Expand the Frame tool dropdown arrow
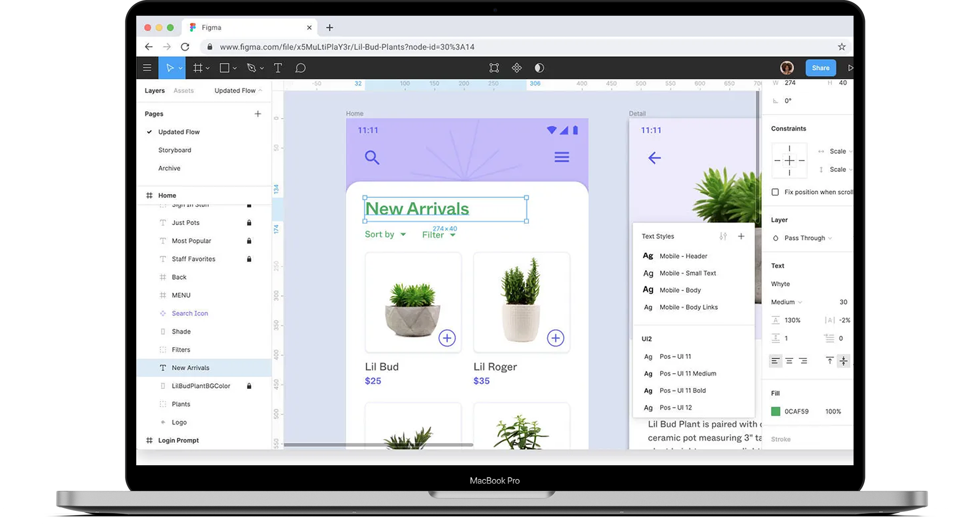Viewport: 980px width, 530px height. tap(208, 68)
